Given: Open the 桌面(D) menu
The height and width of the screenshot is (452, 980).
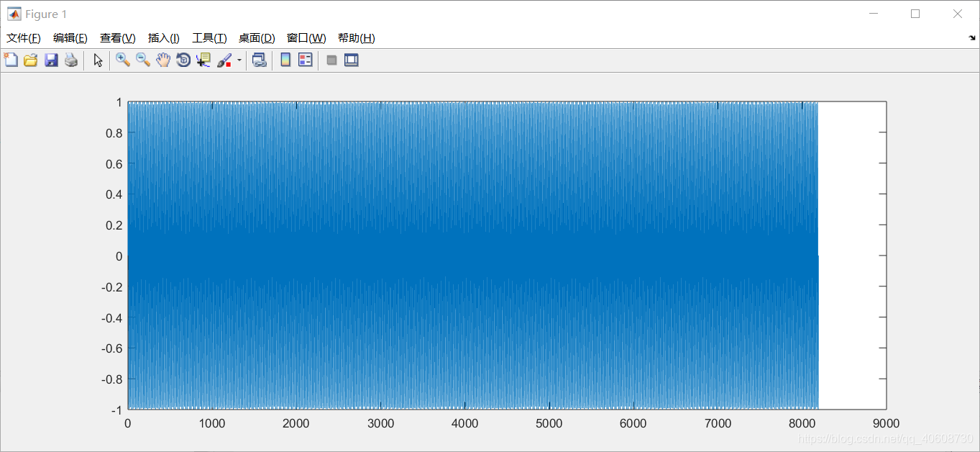Looking at the screenshot, I should (257, 38).
